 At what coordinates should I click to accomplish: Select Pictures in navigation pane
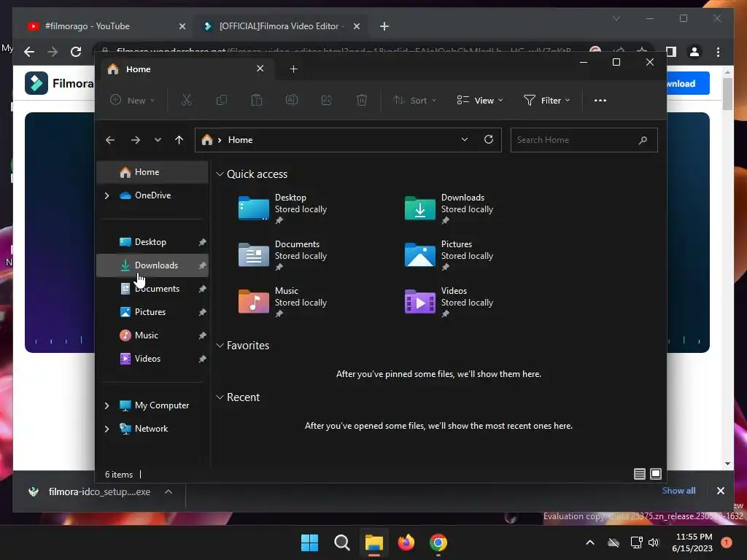[152, 312]
